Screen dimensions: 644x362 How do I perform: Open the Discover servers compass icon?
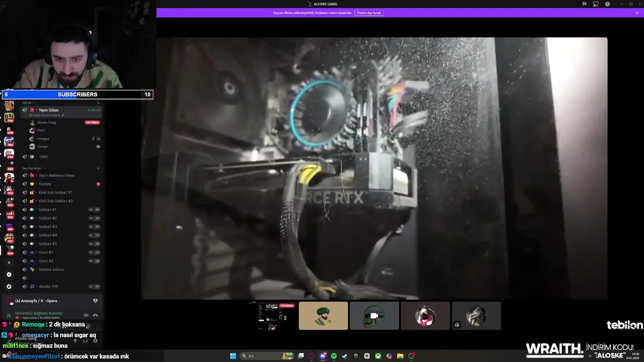[x=9, y=287]
